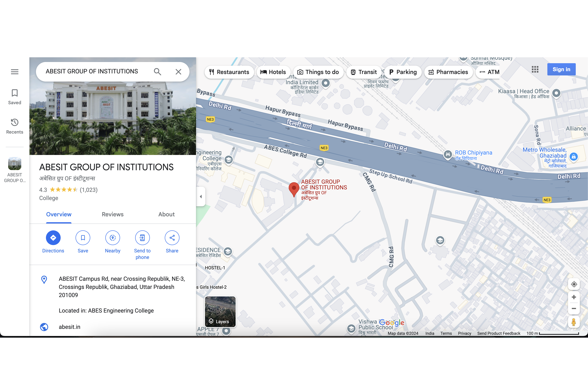Click the Sign in button
Viewport: 588px width, 367px height.
click(561, 69)
